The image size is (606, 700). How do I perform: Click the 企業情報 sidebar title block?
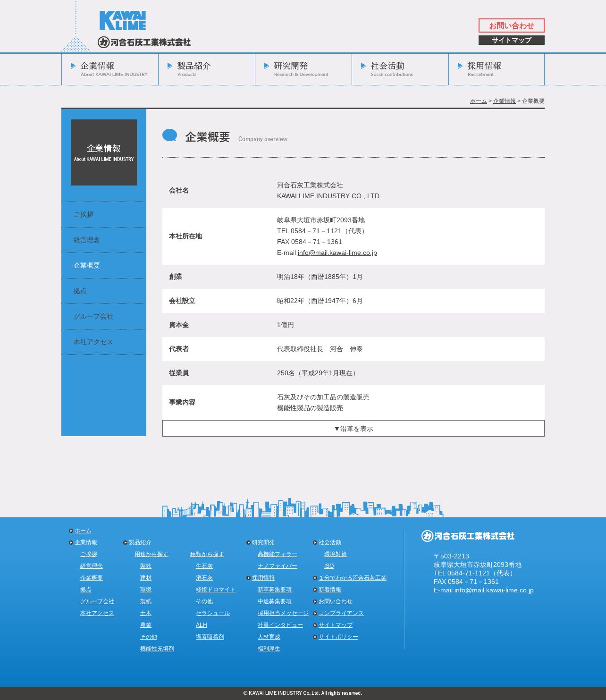pyautogui.click(x=104, y=152)
